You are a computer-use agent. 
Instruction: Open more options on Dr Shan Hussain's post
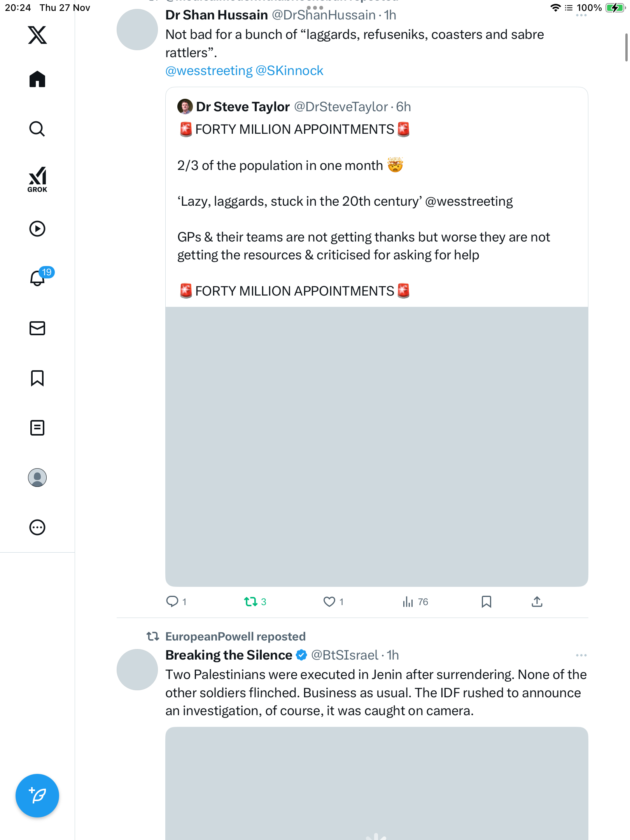tap(581, 16)
